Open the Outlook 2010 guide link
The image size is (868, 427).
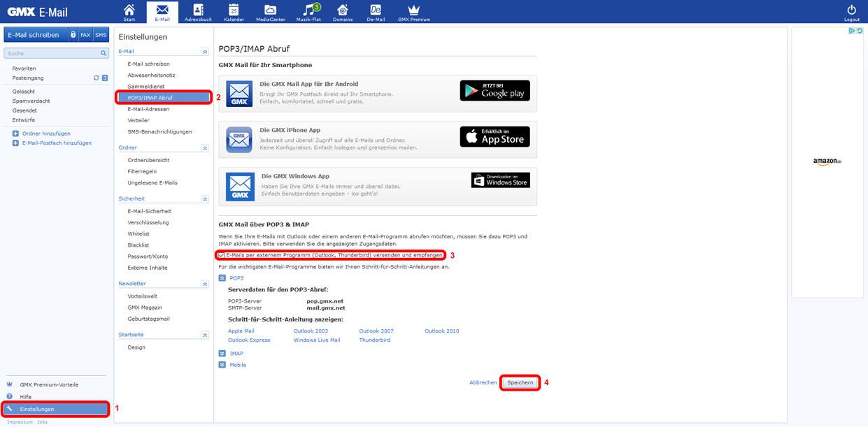(442, 331)
